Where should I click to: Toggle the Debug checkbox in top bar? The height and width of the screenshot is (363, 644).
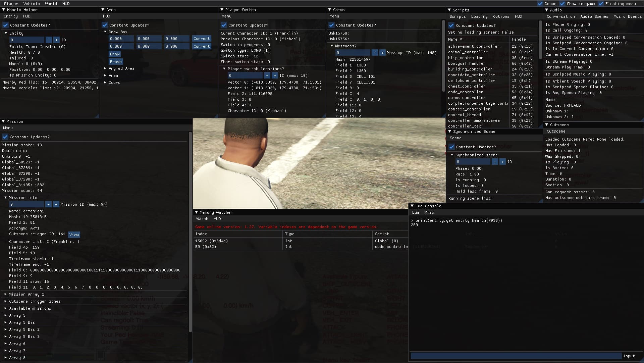tap(540, 4)
